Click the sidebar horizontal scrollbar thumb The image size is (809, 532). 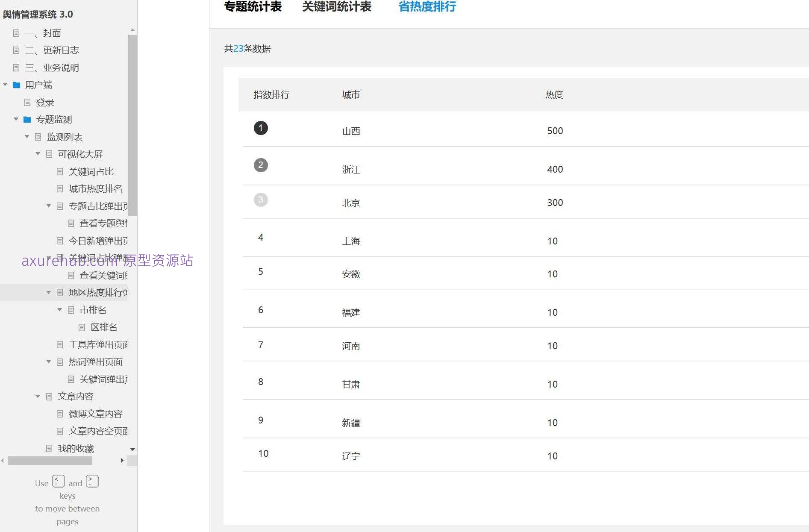(x=50, y=460)
